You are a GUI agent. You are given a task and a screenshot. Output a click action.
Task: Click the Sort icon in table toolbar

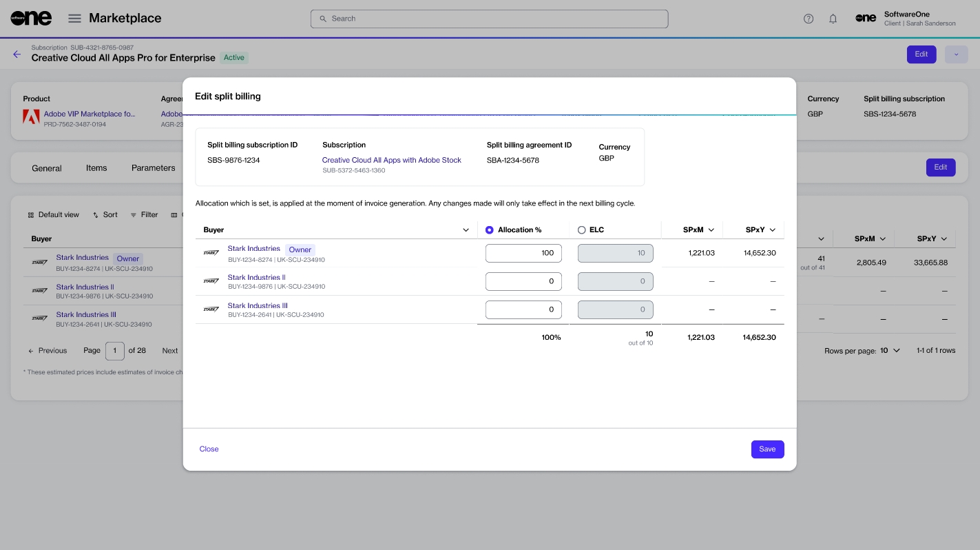[96, 215]
